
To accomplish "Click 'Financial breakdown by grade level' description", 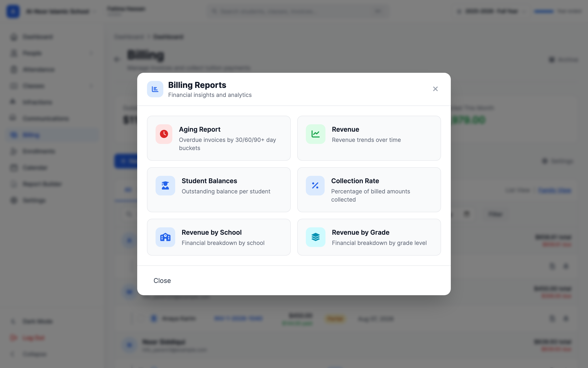I will coord(379,243).
